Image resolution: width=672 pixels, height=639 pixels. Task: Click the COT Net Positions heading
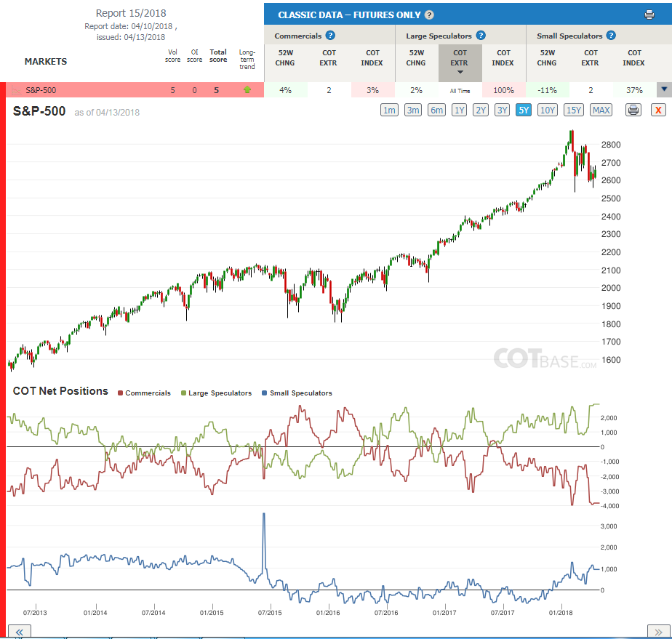pos(60,391)
